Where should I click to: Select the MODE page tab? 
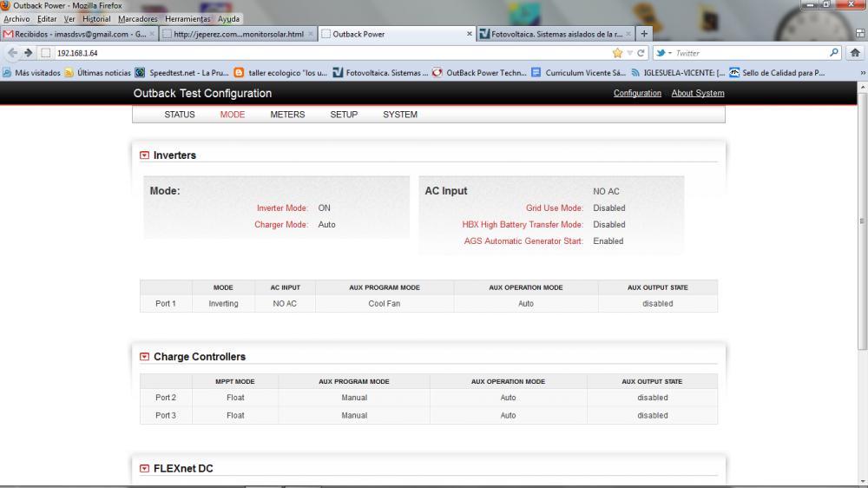tap(233, 115)
